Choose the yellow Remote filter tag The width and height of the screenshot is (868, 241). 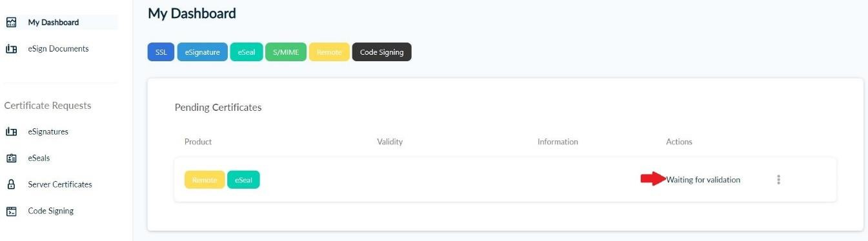pos(329,52)
